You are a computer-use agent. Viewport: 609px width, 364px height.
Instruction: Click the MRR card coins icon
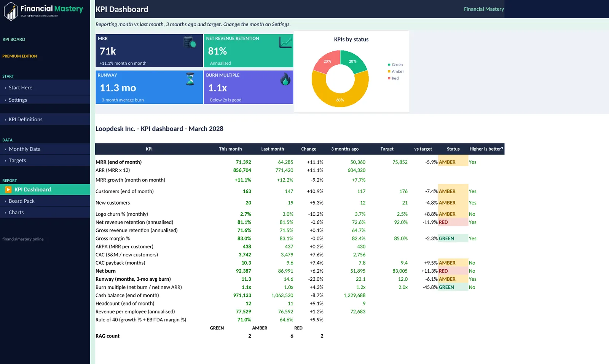pos(190,42)
